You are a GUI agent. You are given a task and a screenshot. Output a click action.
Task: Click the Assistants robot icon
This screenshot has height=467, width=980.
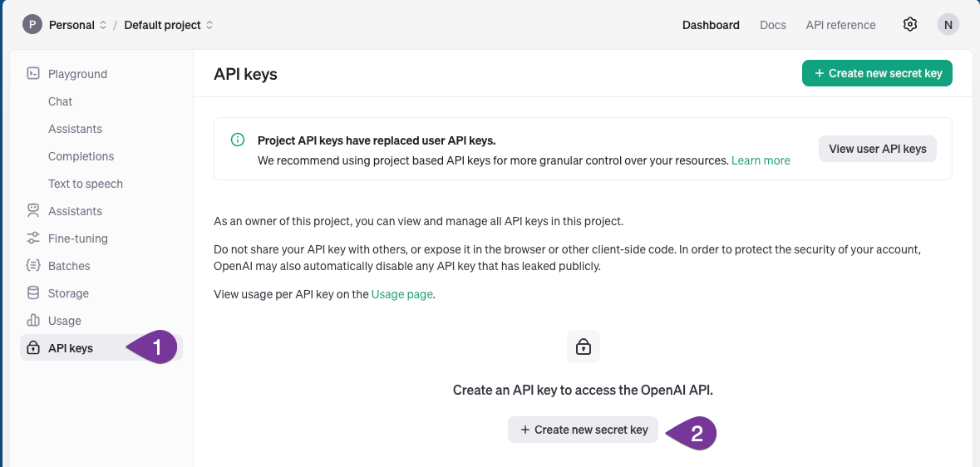(33, 211)
